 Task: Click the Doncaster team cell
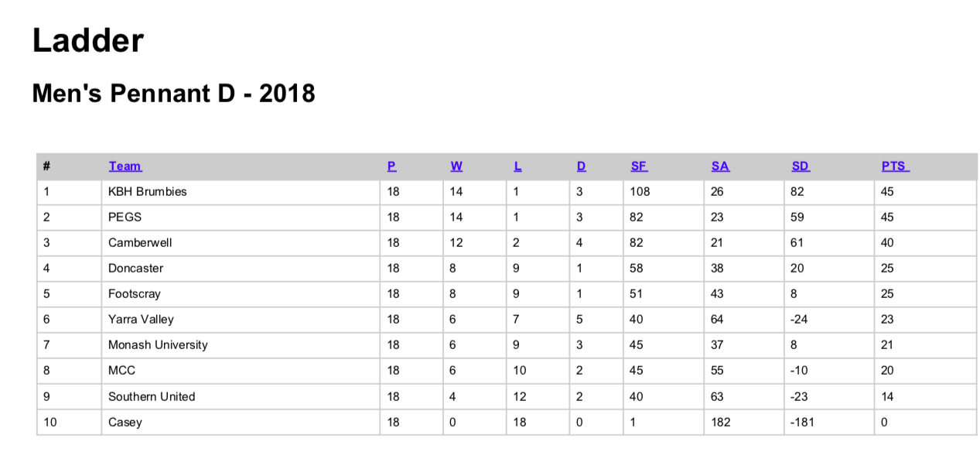[136, 269]
